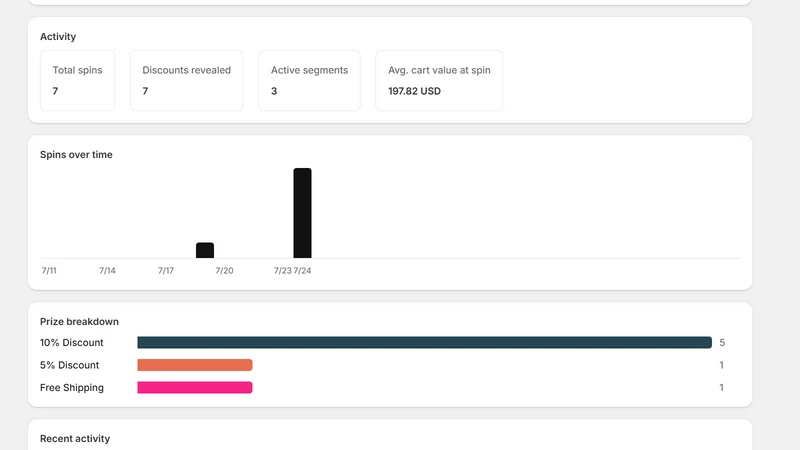Image resolution: width=800 pixels, height=450 pixels.
Task: Click the 7/14 axis label
Action: 107,270
